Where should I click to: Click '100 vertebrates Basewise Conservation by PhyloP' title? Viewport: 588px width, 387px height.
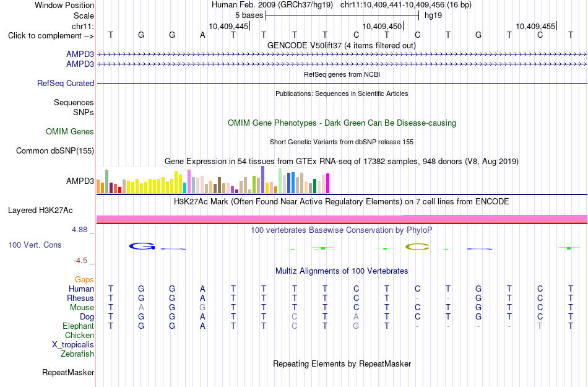click(342, 230)
